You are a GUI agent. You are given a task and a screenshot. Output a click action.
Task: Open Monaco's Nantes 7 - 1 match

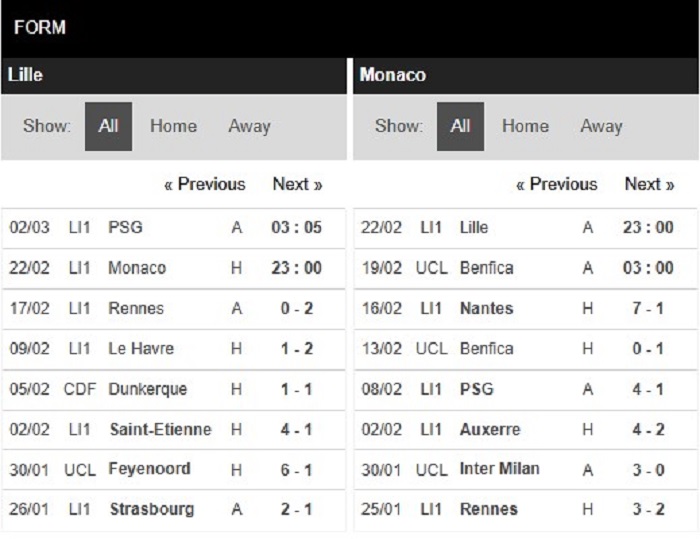coord(525,309)
